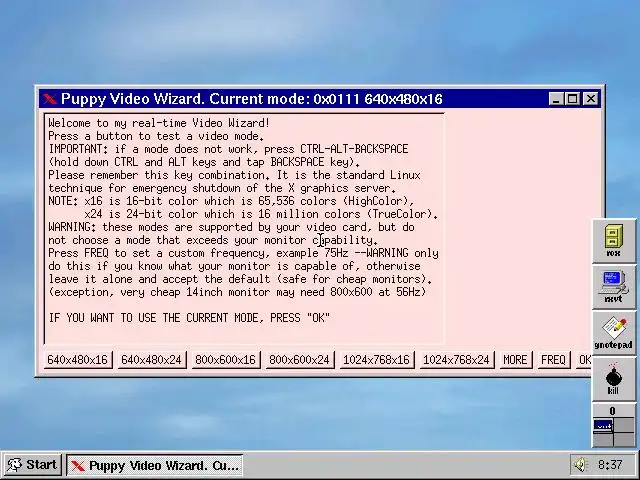
Task: Click the 'IF YOU WANT TO USE THE CURRENT MODE' line
Action: click(x=189, y=318)
